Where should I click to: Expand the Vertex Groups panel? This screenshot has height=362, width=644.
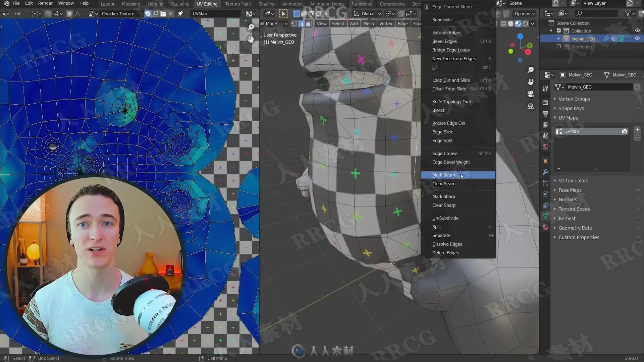574,99
